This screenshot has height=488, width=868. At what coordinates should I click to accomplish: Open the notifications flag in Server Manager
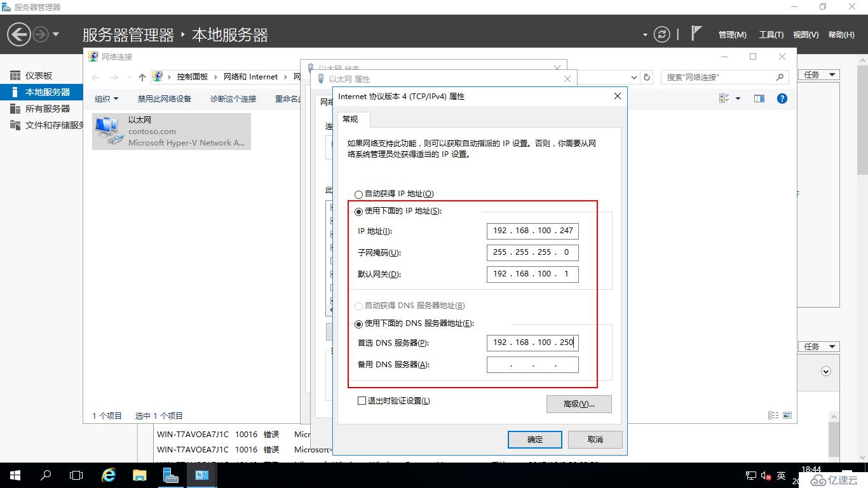coord(696,34)
